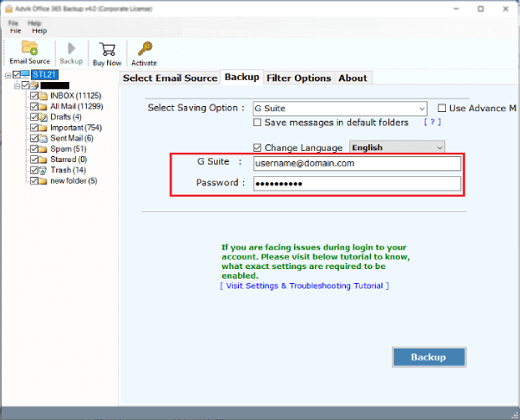Open Visit Settings & Troubleshooting Tutorial link

(x=304, y=285)
